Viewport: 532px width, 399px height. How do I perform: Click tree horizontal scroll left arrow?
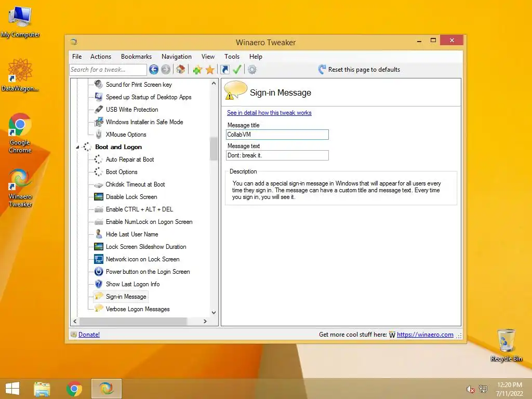(75, 321)
